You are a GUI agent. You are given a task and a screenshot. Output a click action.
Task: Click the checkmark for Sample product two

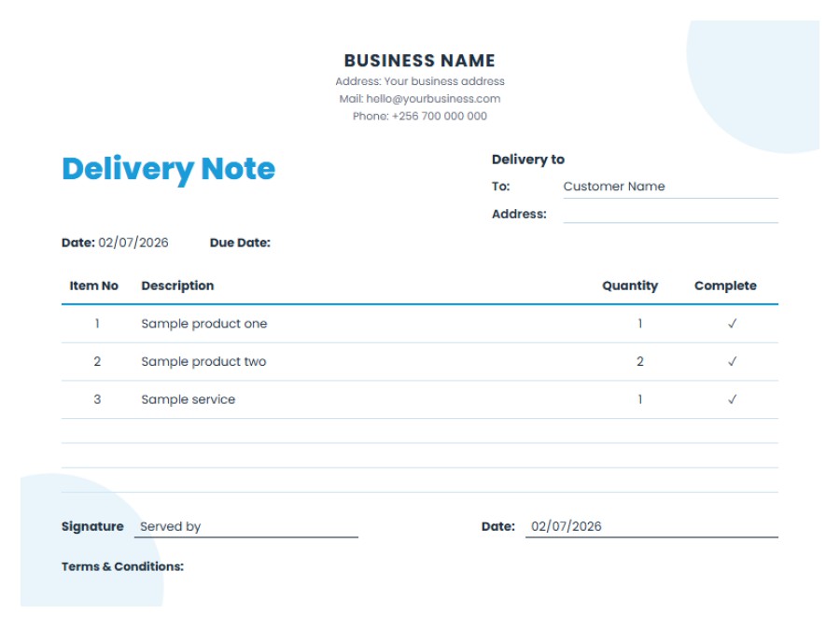pyautogui.click(x=733, y=362)
